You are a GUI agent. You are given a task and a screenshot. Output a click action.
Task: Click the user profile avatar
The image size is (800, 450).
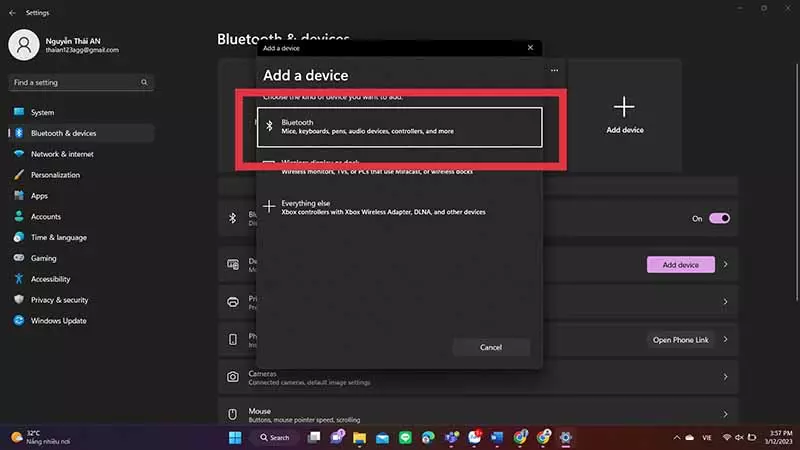click(x=23, y=45)
